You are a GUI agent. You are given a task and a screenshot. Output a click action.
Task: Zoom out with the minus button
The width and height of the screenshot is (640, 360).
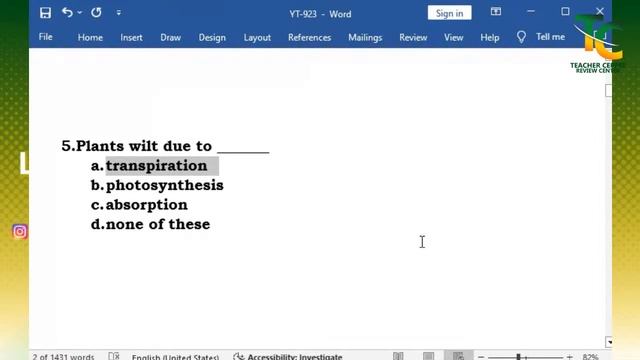(x=481, y=357)
